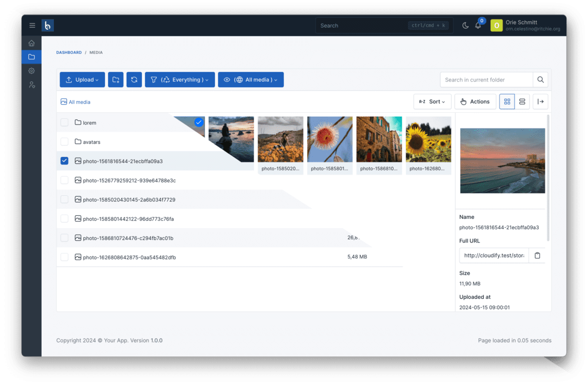This screenshot has width=588, height=385.
Task: Go to Dashboard breadcrumb
Action: [x=69, y=53]
